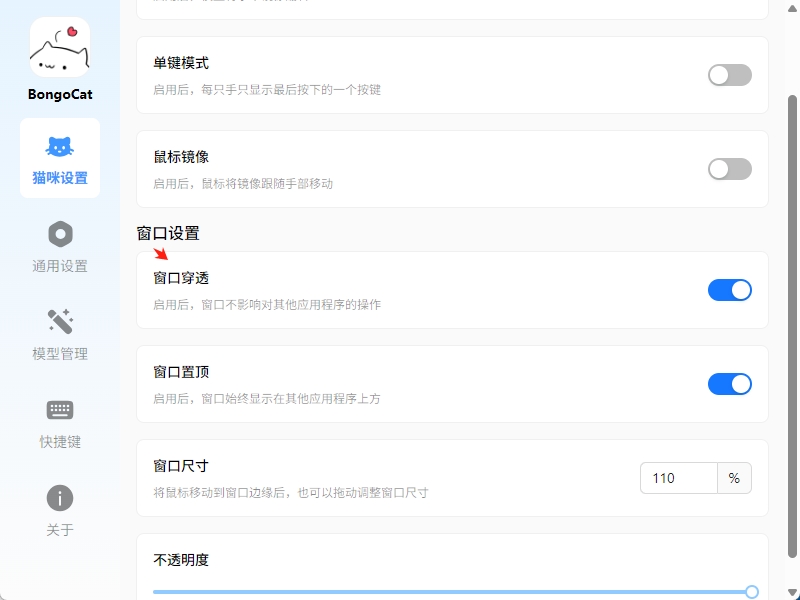Open the 关于 tab label
800x600 pixels.
(x=60, y=530)
